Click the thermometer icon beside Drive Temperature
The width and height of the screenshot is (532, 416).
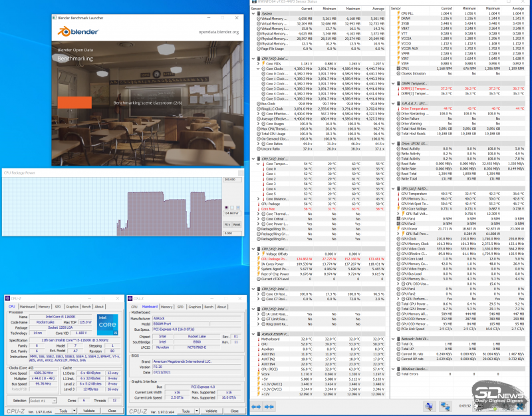click(398, 108)
